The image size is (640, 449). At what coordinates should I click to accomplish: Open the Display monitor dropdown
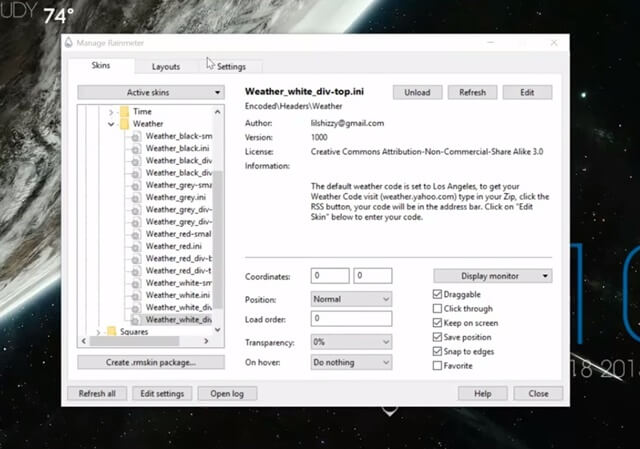point(493,276)
